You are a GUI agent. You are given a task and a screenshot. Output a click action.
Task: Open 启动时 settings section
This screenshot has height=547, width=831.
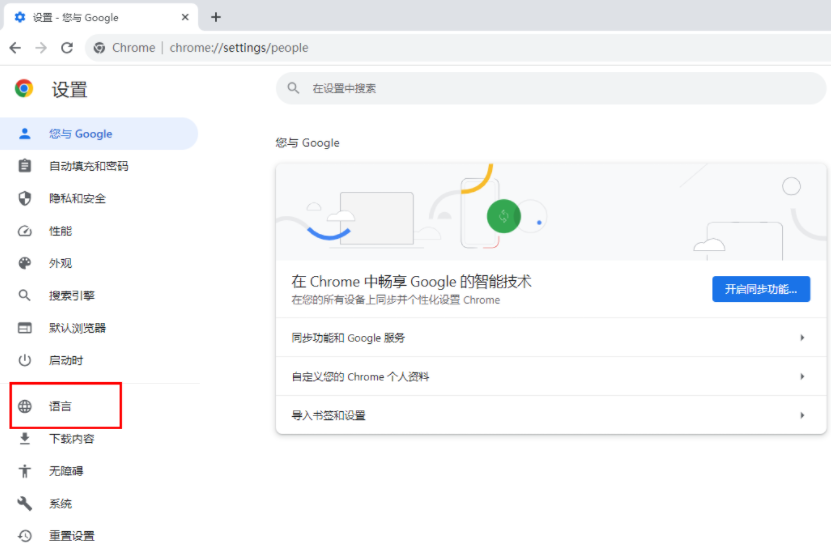pyautogui.click(x=66, y=360)
